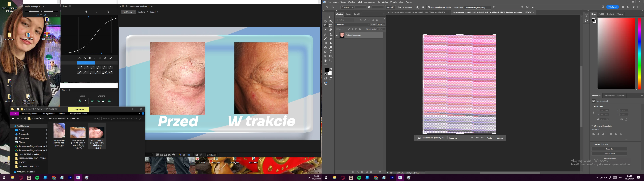Open the Proporcja dropdown in crop taskbar
Image resolution: width=644 pixels, height=181 pixels.
[461, 138]
